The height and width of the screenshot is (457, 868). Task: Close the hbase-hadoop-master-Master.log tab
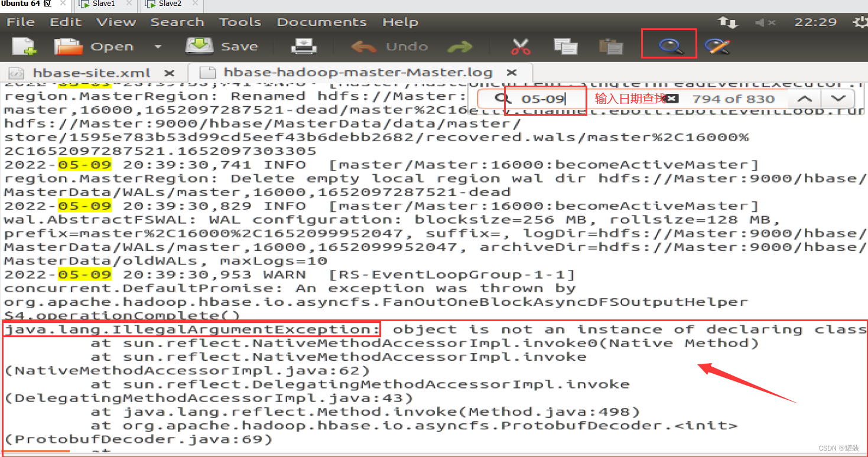click(512, 73)
